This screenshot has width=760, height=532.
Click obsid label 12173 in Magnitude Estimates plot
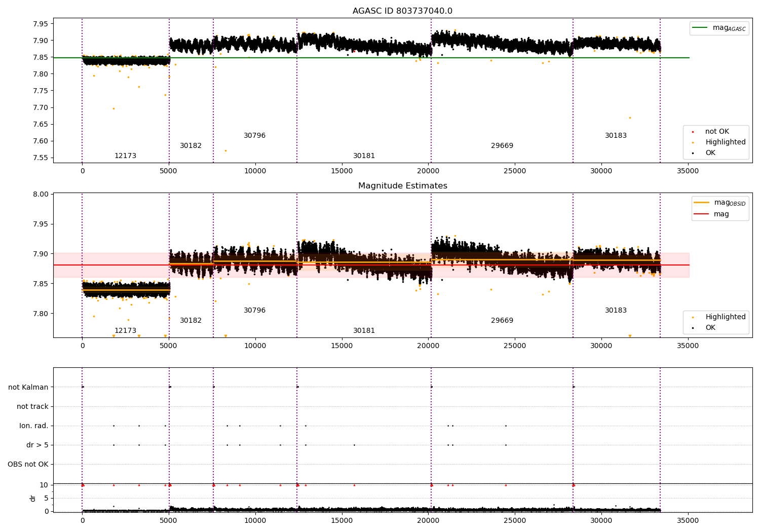coord(125,331)
